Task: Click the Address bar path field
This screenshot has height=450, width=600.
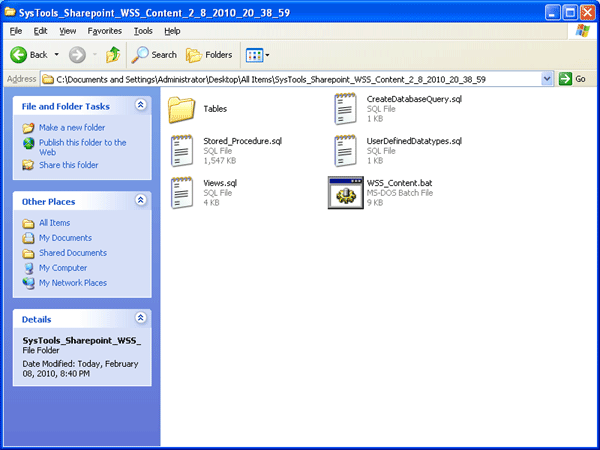Action: [x=291, y=79]
